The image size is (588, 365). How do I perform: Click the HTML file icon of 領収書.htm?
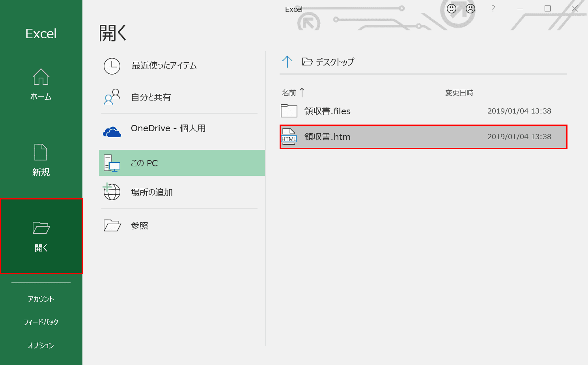point(289,137)
